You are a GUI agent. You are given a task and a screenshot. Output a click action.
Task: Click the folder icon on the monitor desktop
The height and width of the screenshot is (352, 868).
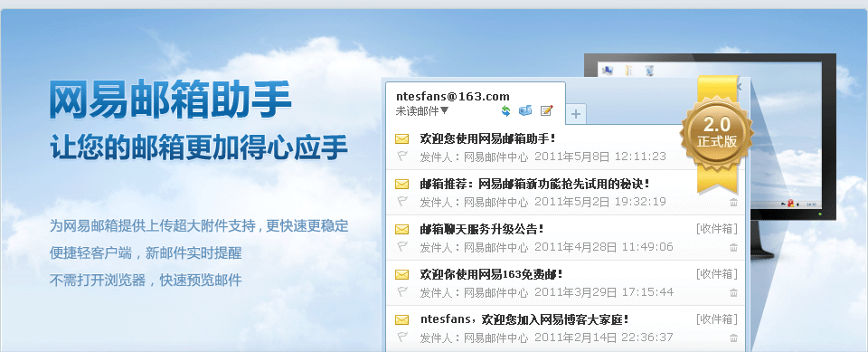pos(628,71)
